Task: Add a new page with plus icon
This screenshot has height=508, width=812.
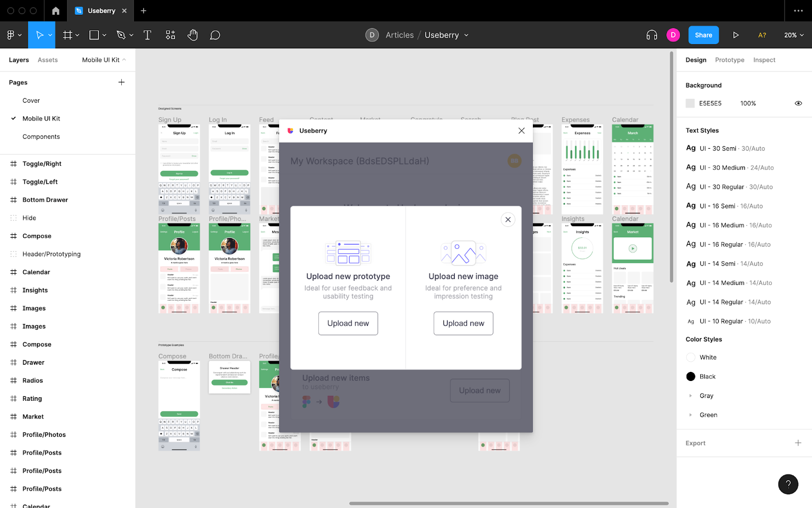Action: (121, 82)
